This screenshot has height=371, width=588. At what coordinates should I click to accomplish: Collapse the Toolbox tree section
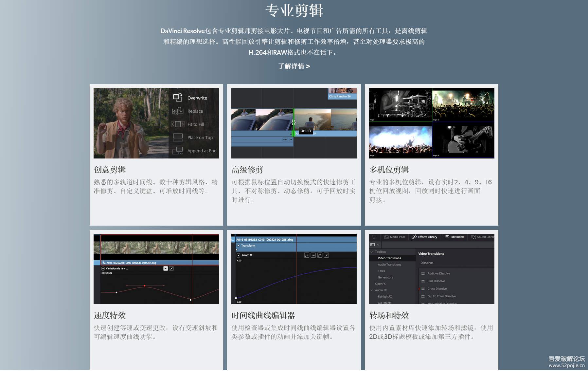pos(372,252)
